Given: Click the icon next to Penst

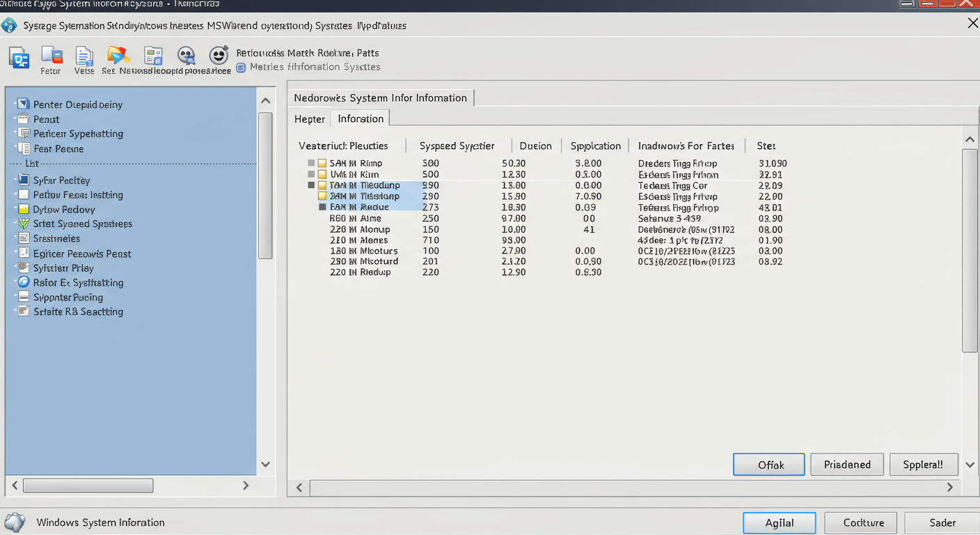Looking at the screenshot, I should point(23,119).
